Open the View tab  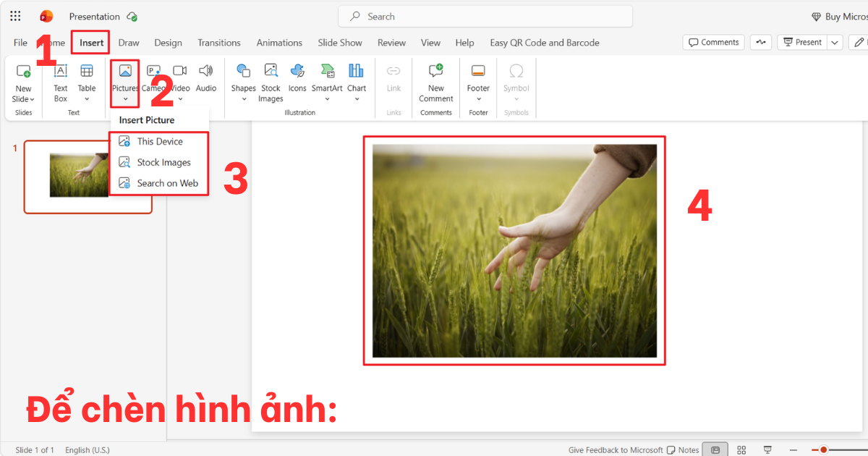[430, 43]
